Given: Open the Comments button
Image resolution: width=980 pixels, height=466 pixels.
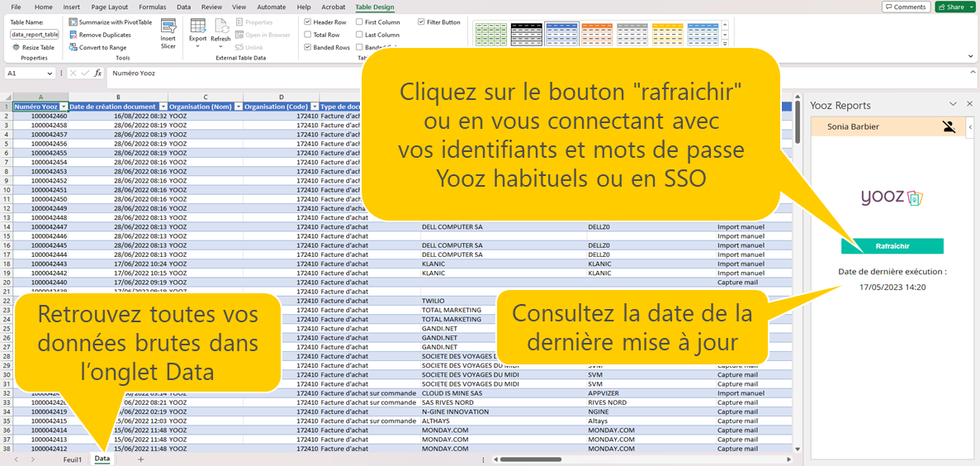Looking at the screenshot, I should (906, 7).
